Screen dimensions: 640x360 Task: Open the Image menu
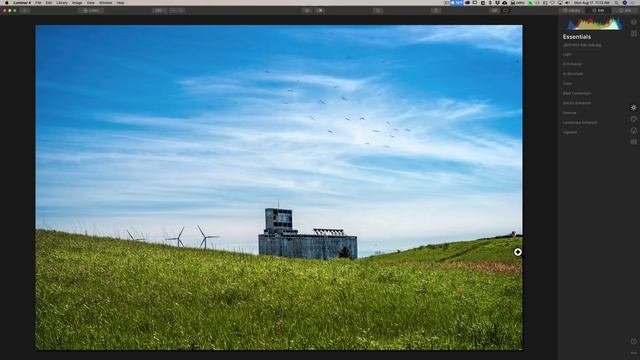[77, 2]
